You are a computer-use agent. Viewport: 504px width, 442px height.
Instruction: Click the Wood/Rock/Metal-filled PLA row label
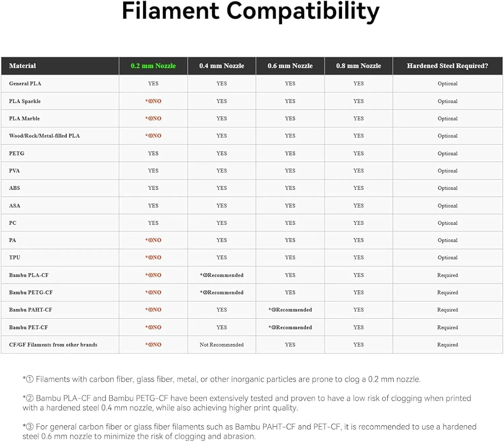click(44, 136)
